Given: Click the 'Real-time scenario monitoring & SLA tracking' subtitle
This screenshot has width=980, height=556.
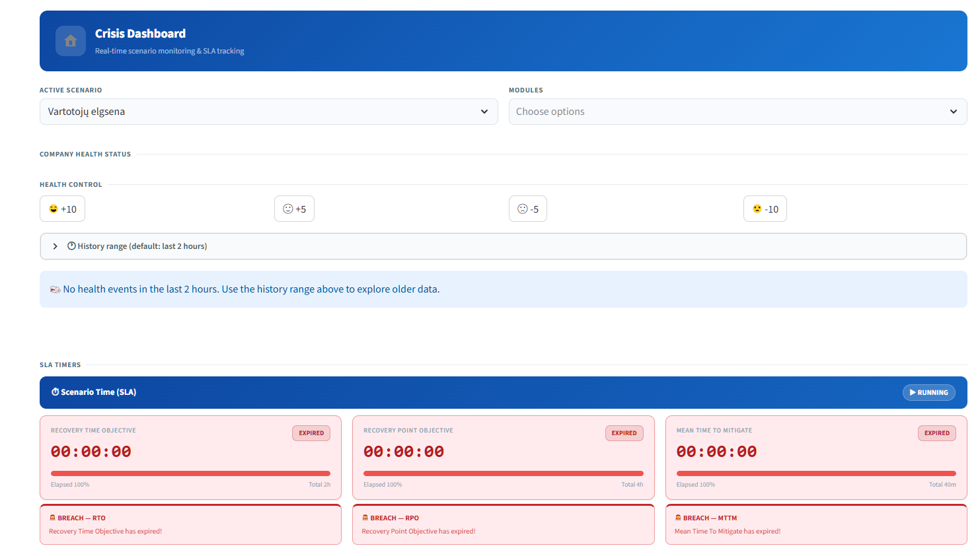Looking at the screenshot, I should pyautogui.click(x=170, y=51).
